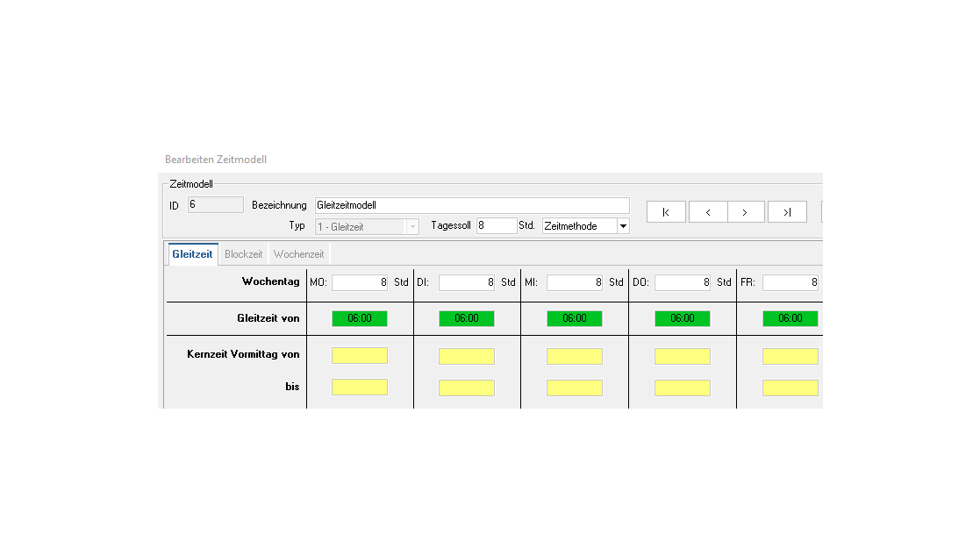Click yellow Kernzeit Vormittag von field for Tuesday
This screenshot has height=555, width=980.
click(x=466, y=356)
